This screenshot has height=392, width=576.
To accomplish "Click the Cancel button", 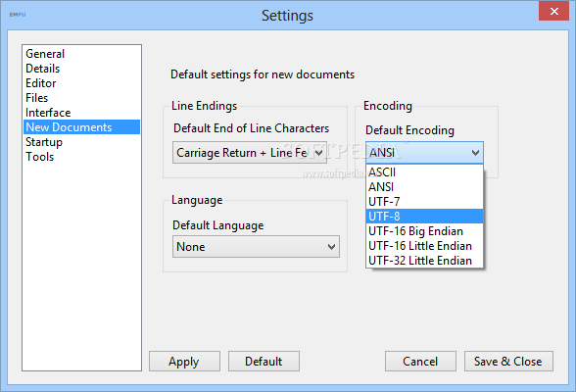I will (x=420, y=362).
